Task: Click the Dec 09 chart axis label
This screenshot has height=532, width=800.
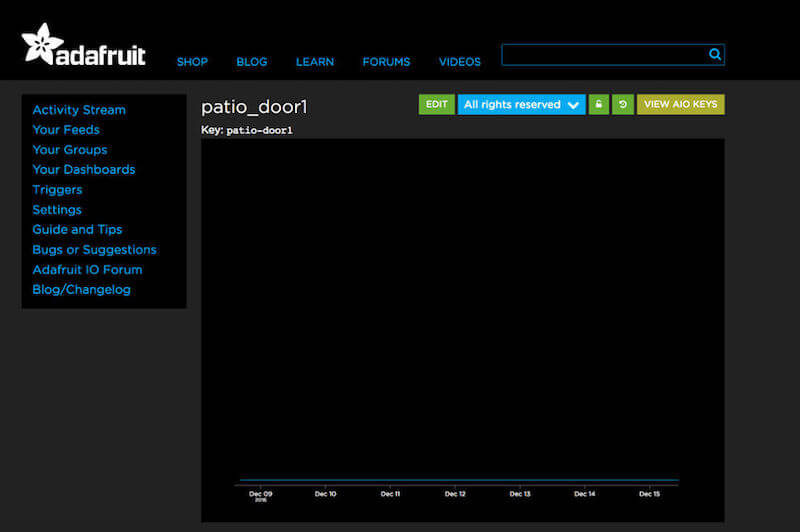Action: click(261, 494)
